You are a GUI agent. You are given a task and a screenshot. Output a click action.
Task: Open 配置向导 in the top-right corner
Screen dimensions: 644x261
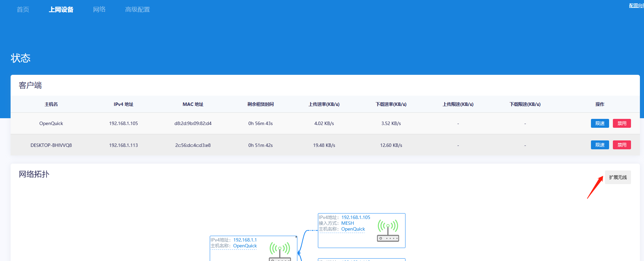coord(636,5)
